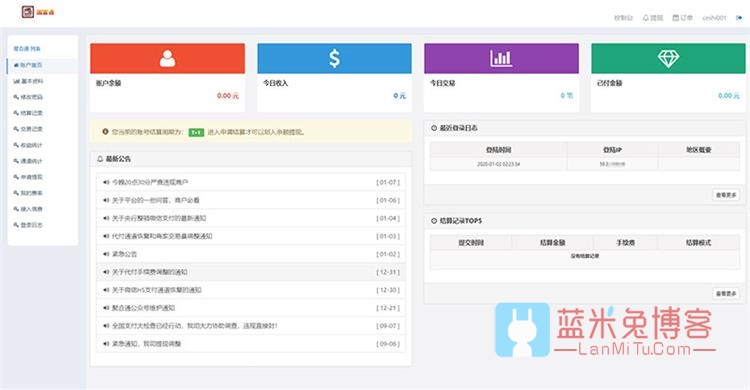Image resolution: width=750 pixels, height=390 pixels.
Task: Click the 地区概要 column header
Action: tap(699, 150)
